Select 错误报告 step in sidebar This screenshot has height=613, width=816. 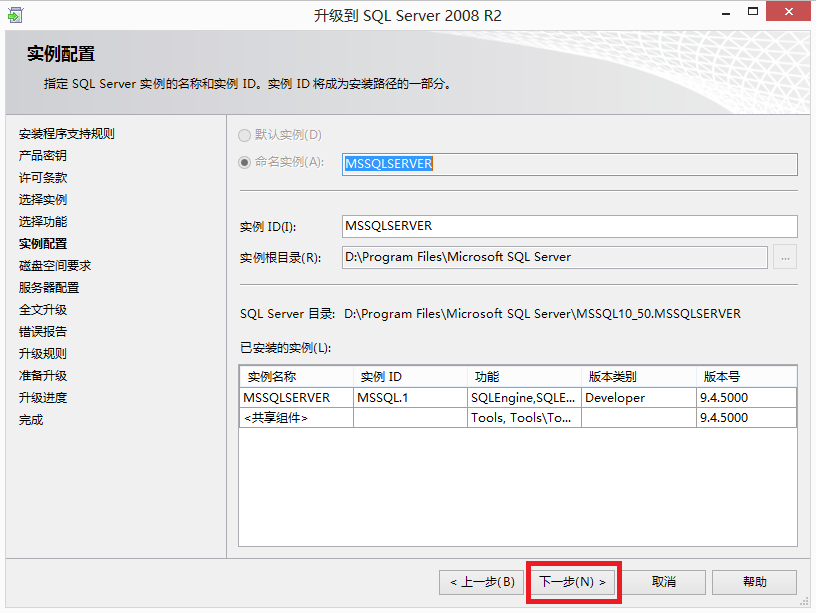(x=43, y=332)
